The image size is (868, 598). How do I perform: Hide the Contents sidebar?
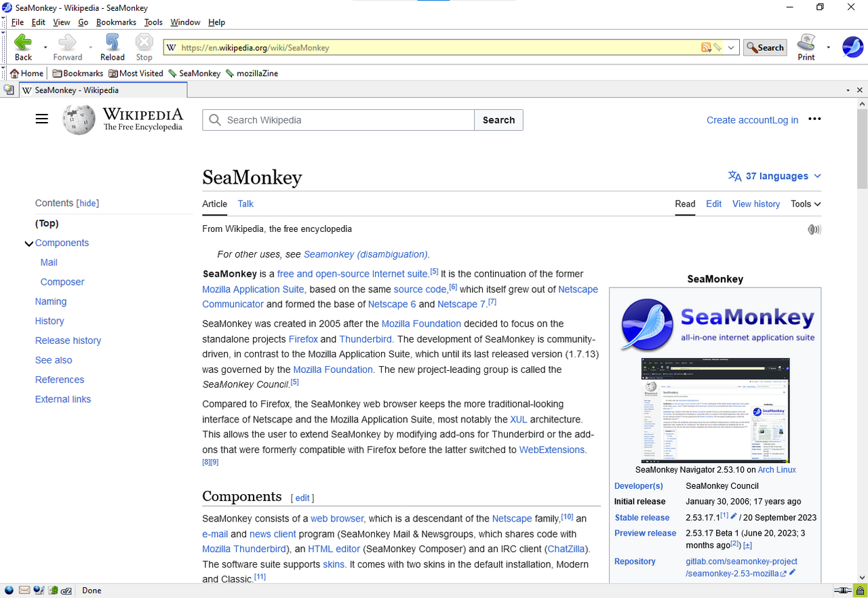click(88, 203)
